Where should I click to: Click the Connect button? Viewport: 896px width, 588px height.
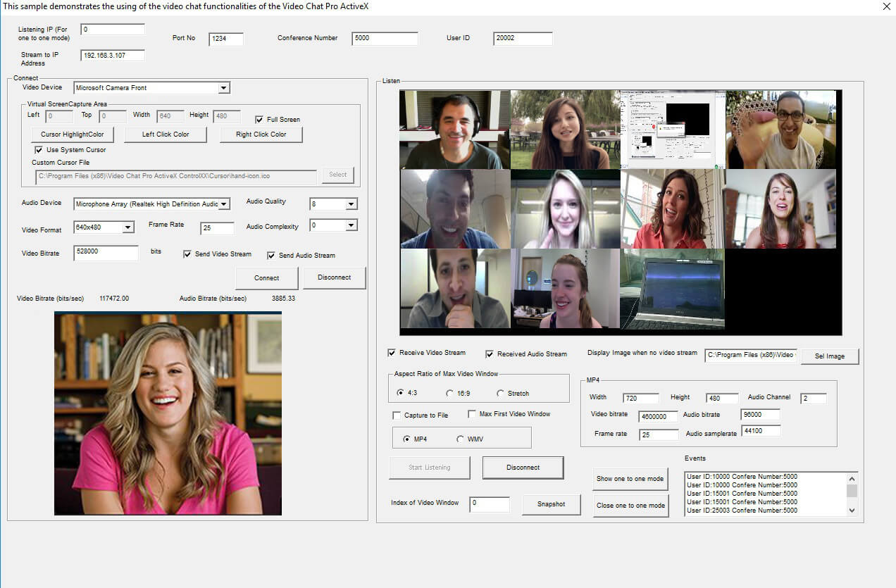tap(266, 277)
